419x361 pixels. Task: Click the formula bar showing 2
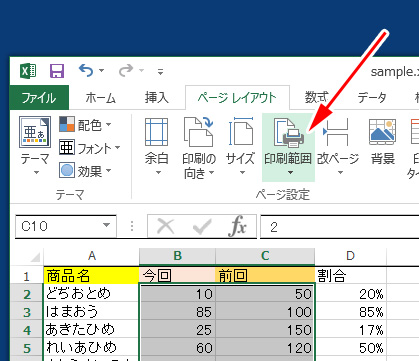[339, 227]
